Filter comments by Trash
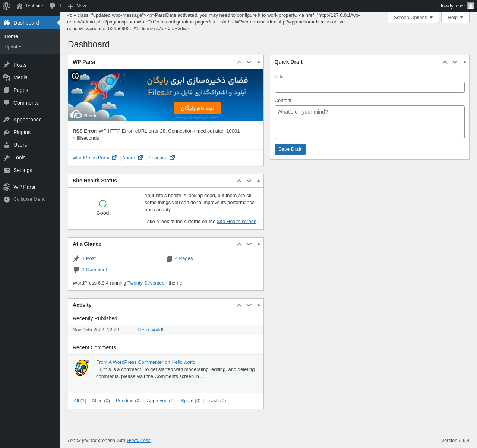 click(x=212, y=401)
